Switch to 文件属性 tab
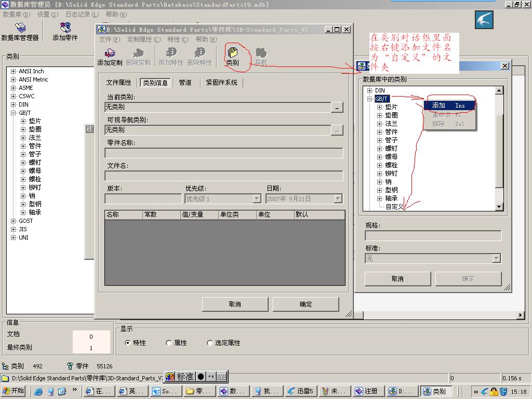The width and height of the screenshot is (532, 399). pos(118,83)
